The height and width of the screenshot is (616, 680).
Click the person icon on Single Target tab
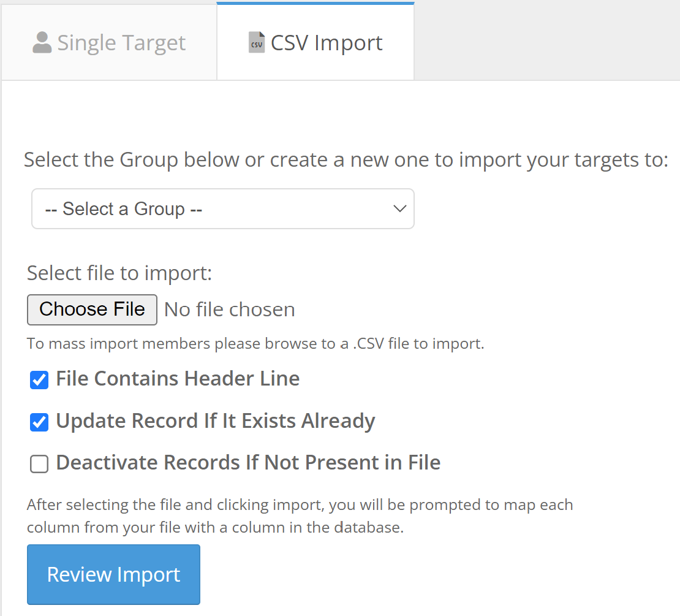tap(42, 43)
